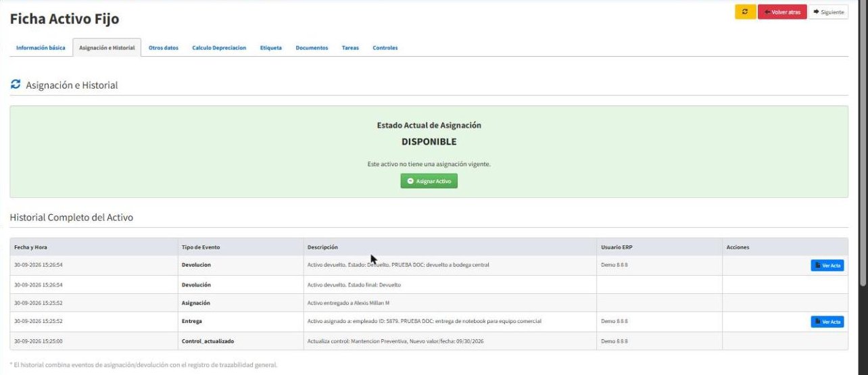Click the green Asignar Activo button
The width and height of the screenshot is (868, 375).
(429, 181)
